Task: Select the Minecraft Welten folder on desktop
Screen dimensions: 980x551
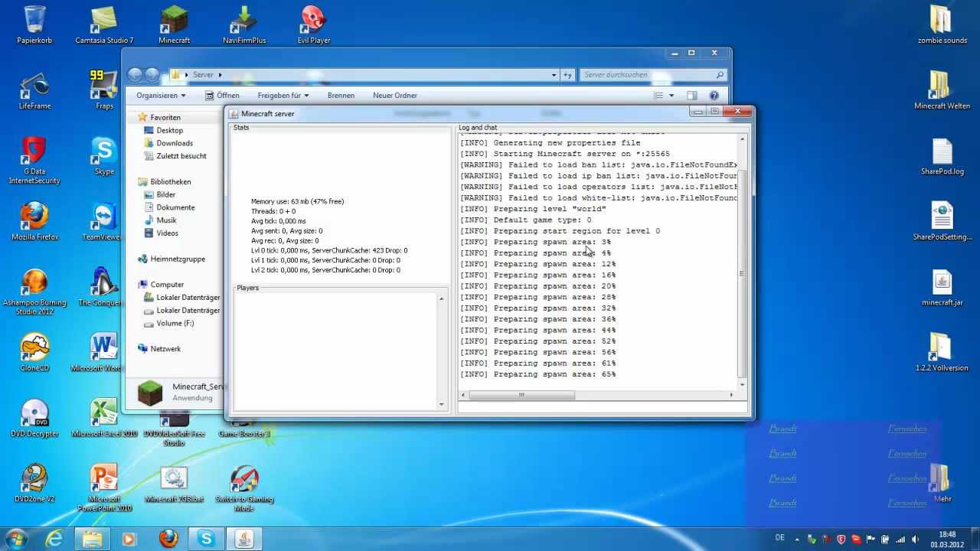Action: point(942,91)
